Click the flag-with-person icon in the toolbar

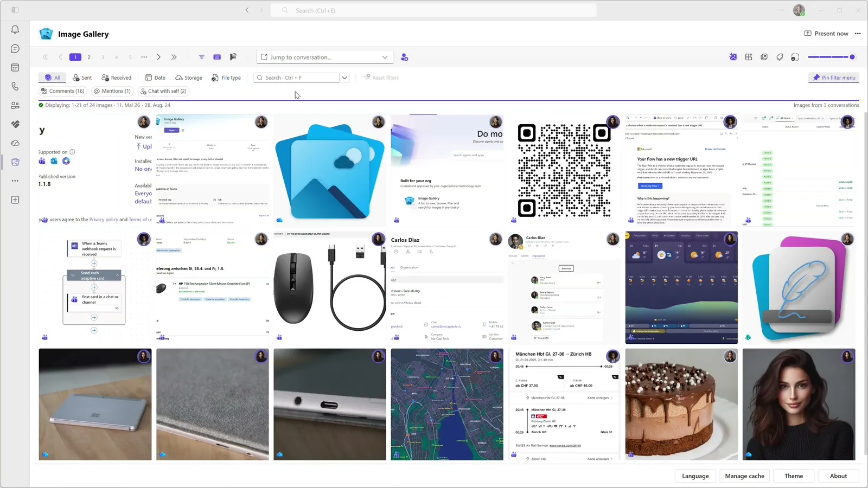point(233,57)
